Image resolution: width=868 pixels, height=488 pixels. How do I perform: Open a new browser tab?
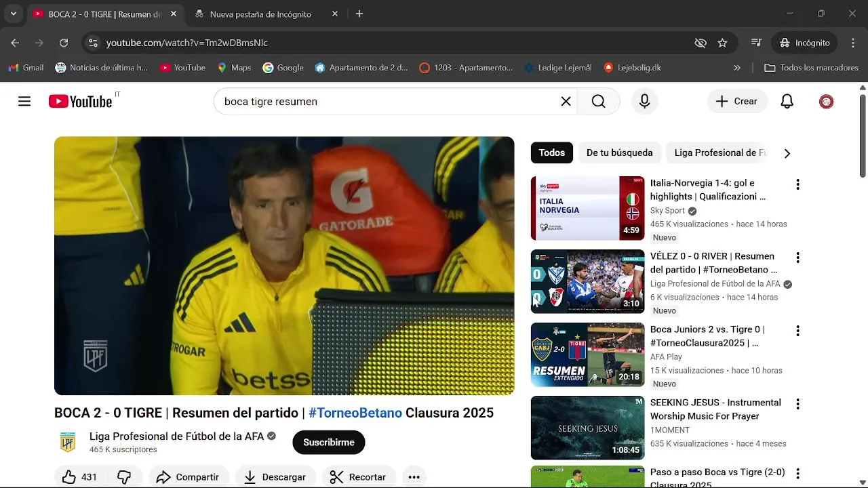(359, 14)
